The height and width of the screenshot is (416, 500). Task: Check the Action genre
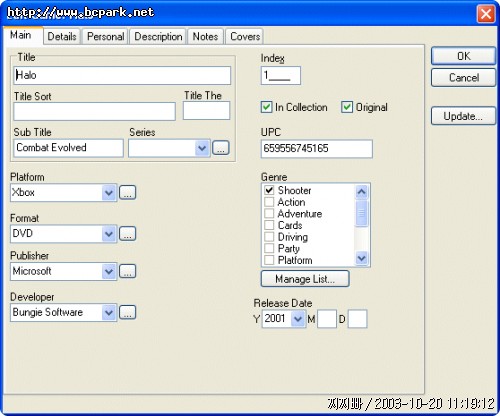(x=269, y=202)
